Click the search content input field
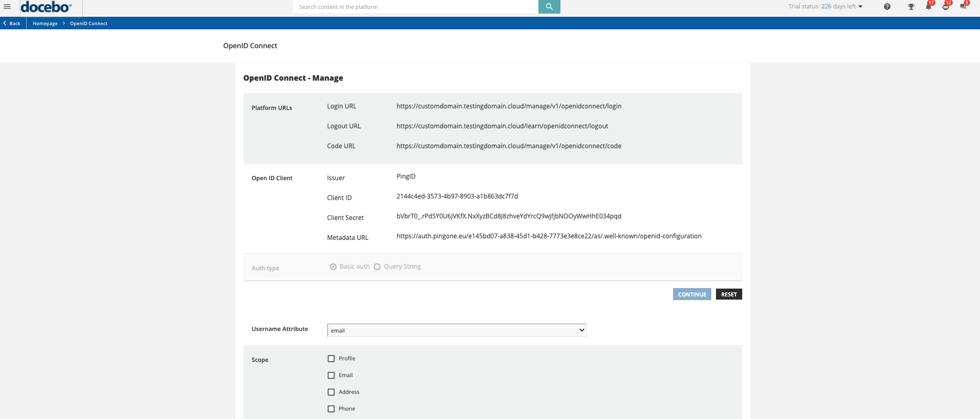The image size is (980, 419). pyautogui.click(x=415, y=7)
